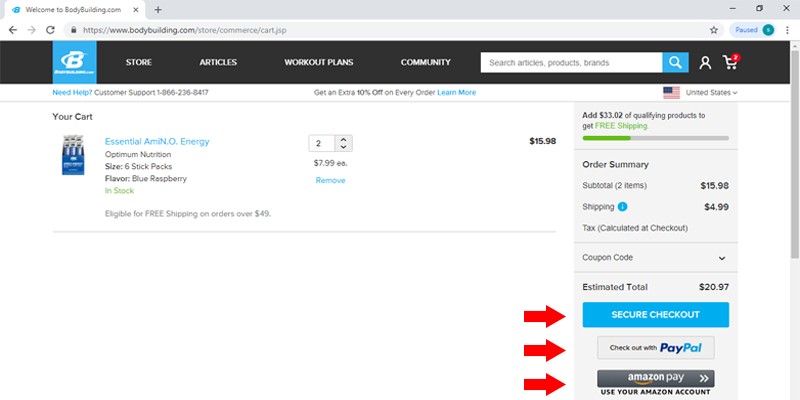Expand the Coupon Code section
The image size is (800, 400).
pyautogui.click(x=721, y=257)
